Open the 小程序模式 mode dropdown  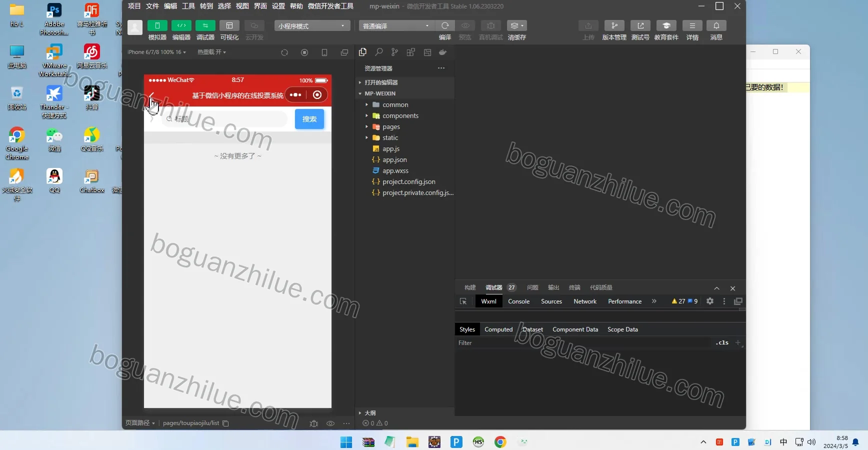(312, 26)
